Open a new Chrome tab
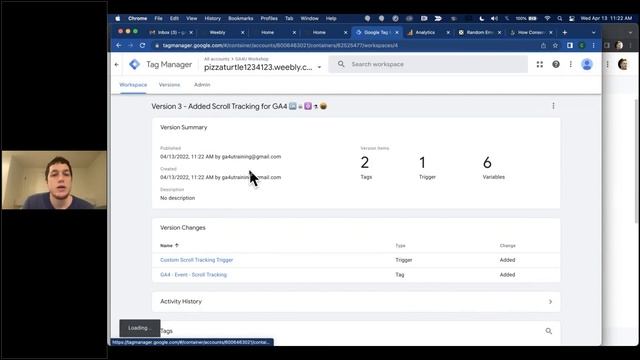The height and width of the screenshot is (360, 640). point(564,32)
